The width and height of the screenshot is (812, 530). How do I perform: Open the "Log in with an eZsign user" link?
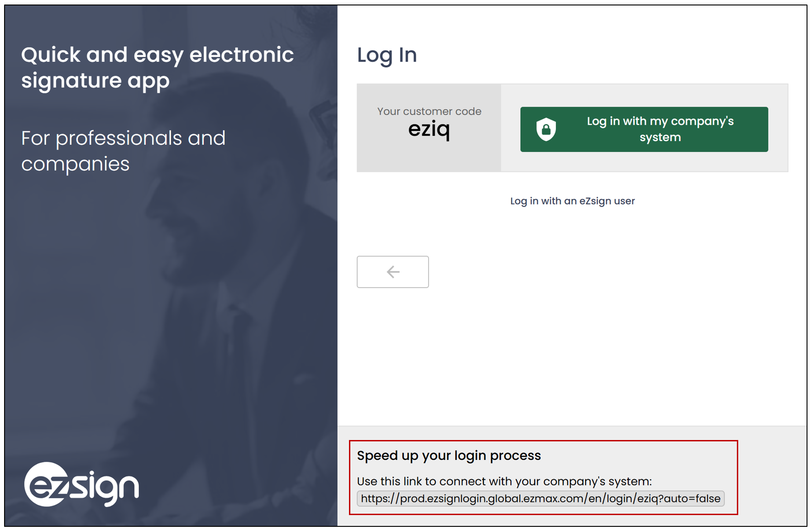click(x=572, y=201)
